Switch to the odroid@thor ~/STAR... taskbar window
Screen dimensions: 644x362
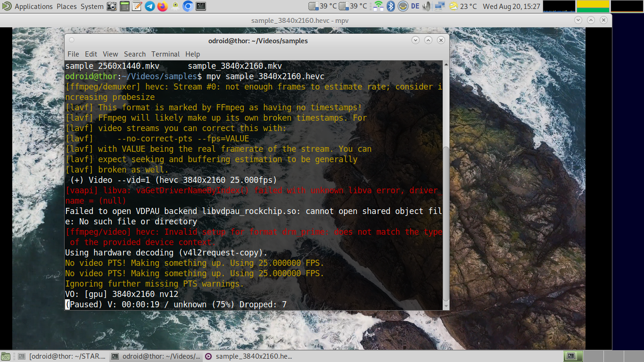[62, 356]
